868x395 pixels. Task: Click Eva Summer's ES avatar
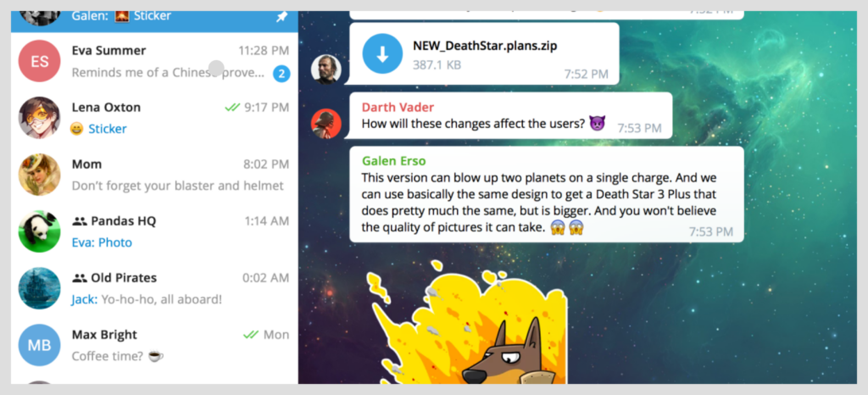click(x=39, y=61)
